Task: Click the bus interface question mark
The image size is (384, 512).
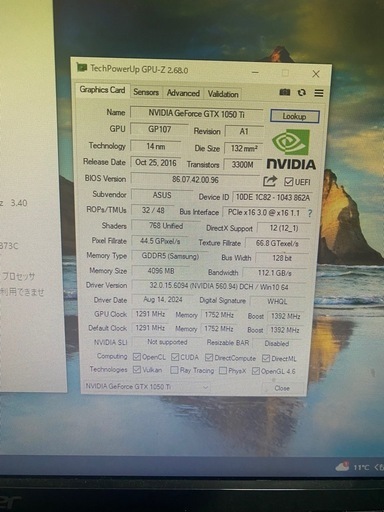Action: click(310, 213)
